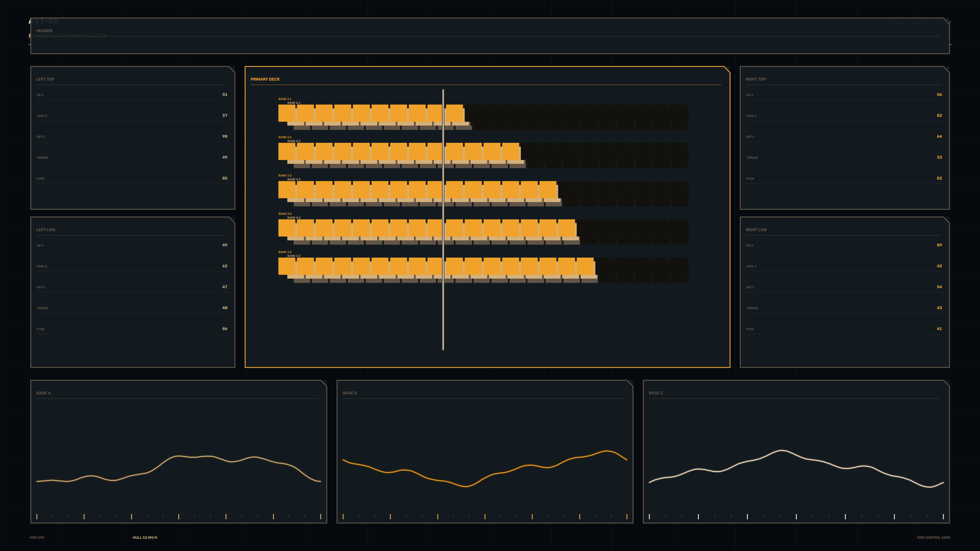Select the BANK 2.3 bar label
Screen dimensions: 980x551
(x=294, y=179)
